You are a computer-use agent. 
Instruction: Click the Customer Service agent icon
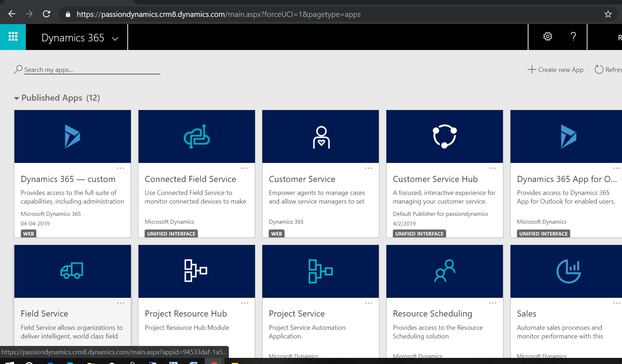point(321,137)
